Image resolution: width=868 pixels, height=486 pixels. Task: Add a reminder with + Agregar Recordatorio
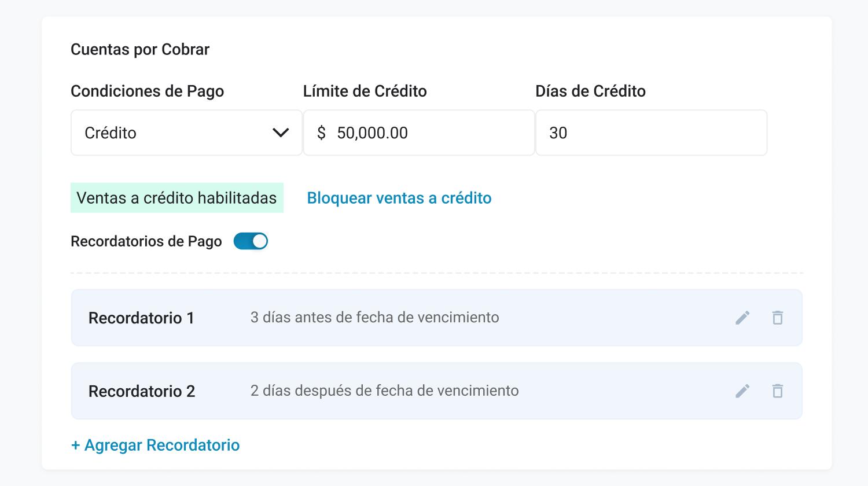(x=155, y=445)
